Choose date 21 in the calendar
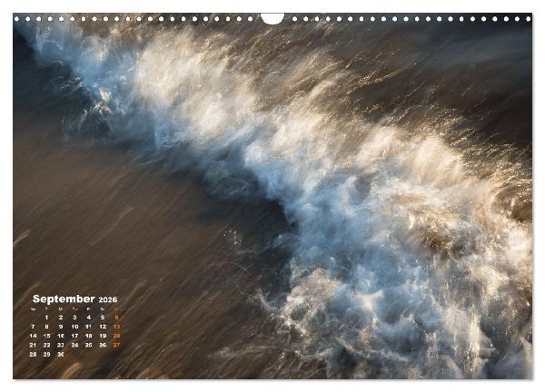The width and height of the screenshot is (545, 392). click(33, 345)
